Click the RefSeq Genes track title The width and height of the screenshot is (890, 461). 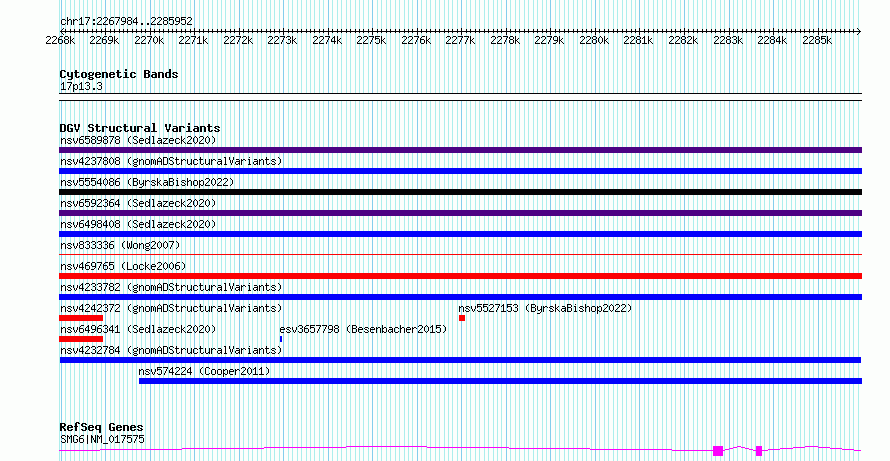tap(101, 427)
